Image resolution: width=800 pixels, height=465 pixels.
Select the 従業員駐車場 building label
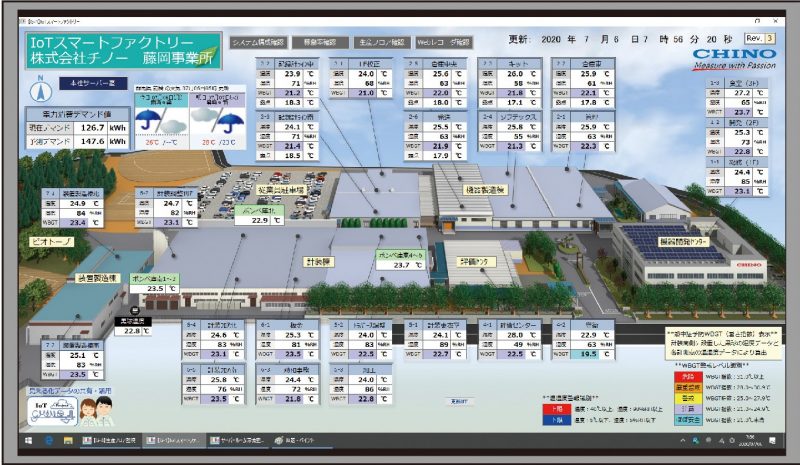coord(281,190)
